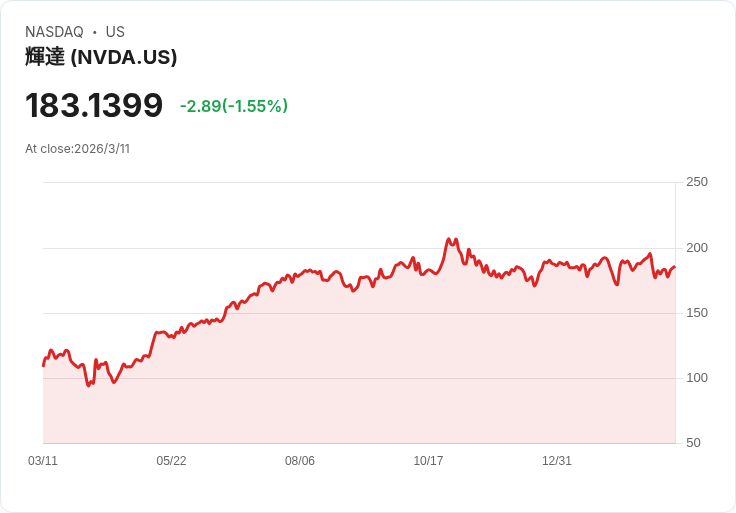Select the 100 y-axis label
736x513 pixels.
[x=697, y=378]
